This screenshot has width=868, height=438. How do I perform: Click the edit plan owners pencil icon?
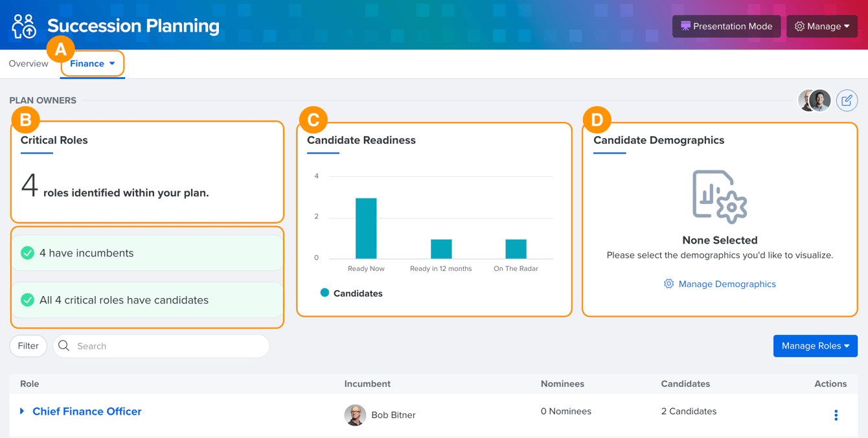point(847,100)
